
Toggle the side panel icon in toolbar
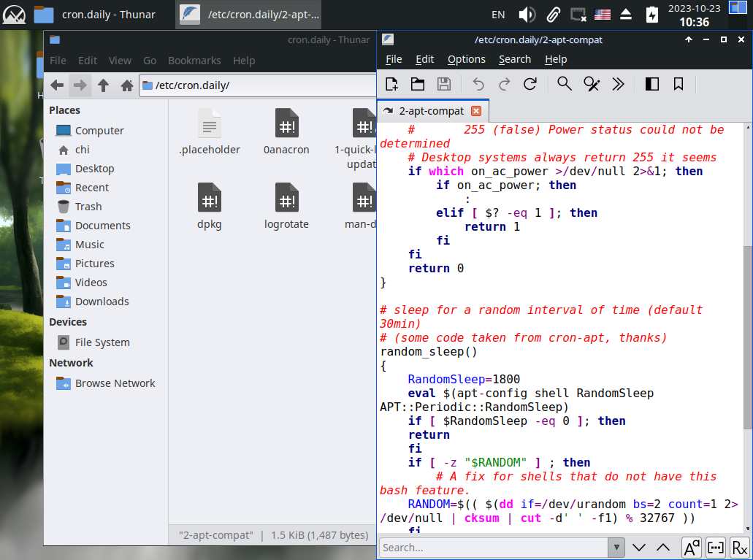pyautogui.click(x=652, y=84)
